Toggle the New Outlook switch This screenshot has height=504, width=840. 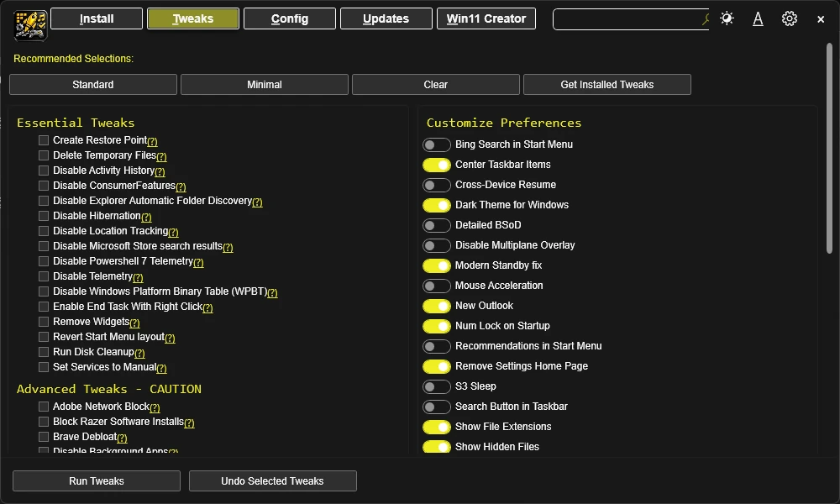click(436, 306)
